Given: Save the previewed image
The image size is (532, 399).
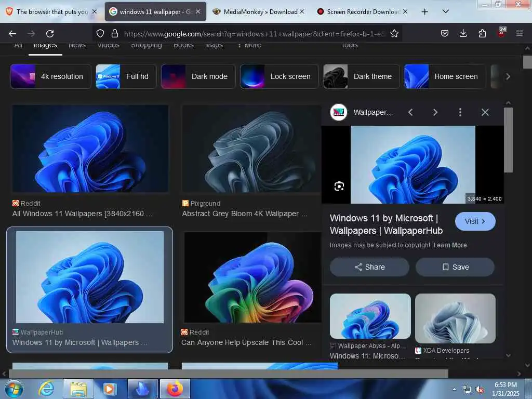Looking at the screenshot, I should [455, 267].
